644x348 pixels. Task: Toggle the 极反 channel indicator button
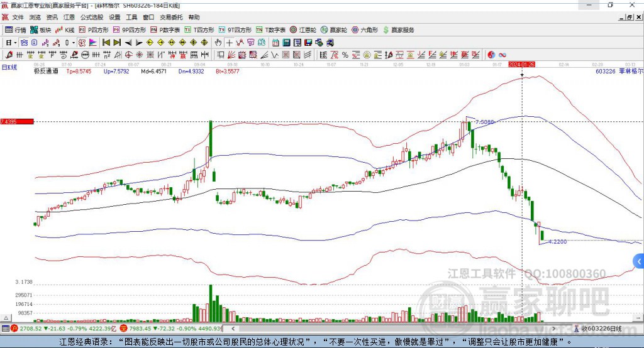click(82, 43)
